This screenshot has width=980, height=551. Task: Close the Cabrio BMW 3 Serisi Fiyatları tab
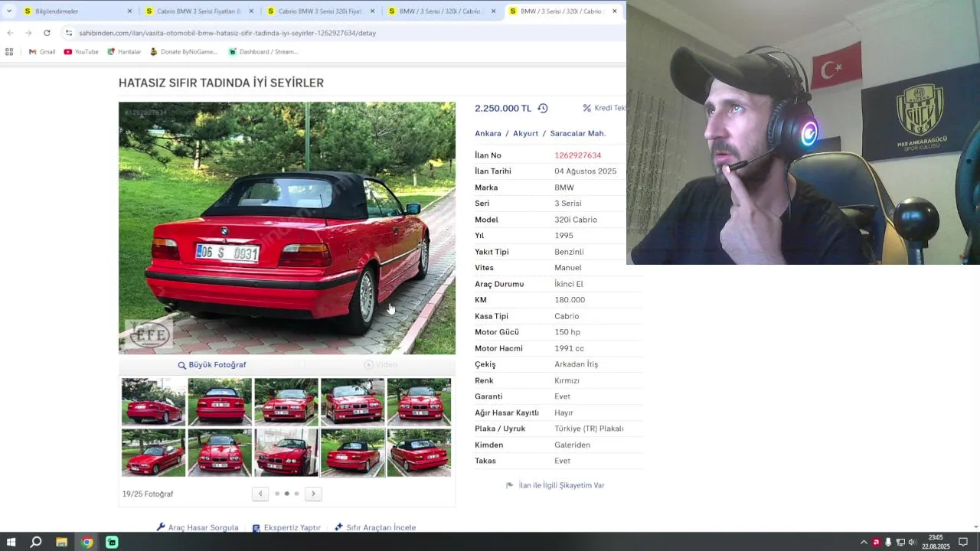click(x=251, y=11)
